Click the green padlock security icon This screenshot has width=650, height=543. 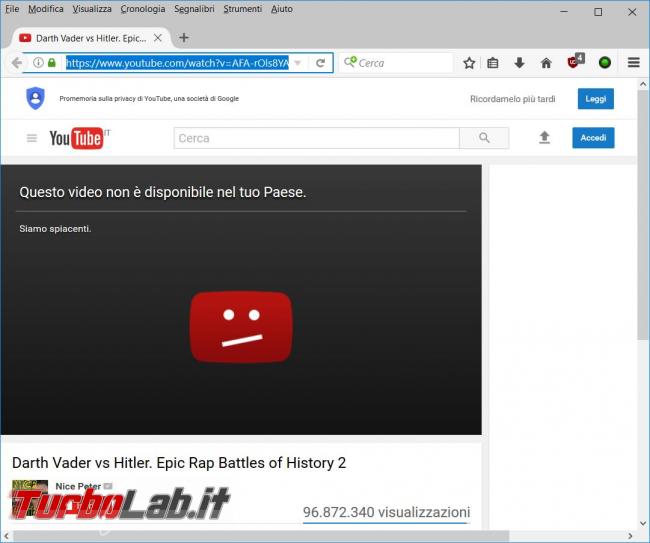(52, 63)
